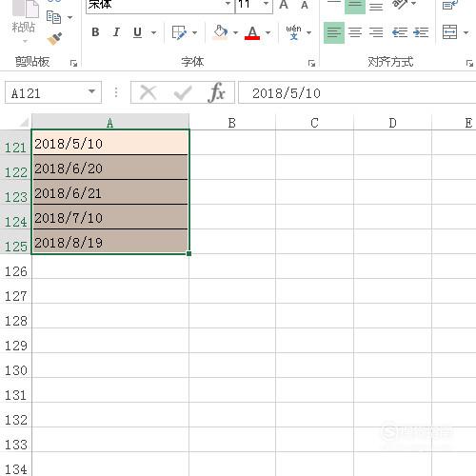This screenshot has height=476, width=476.
Task: Click Format Painter brush icon
Action: point(54,39)
